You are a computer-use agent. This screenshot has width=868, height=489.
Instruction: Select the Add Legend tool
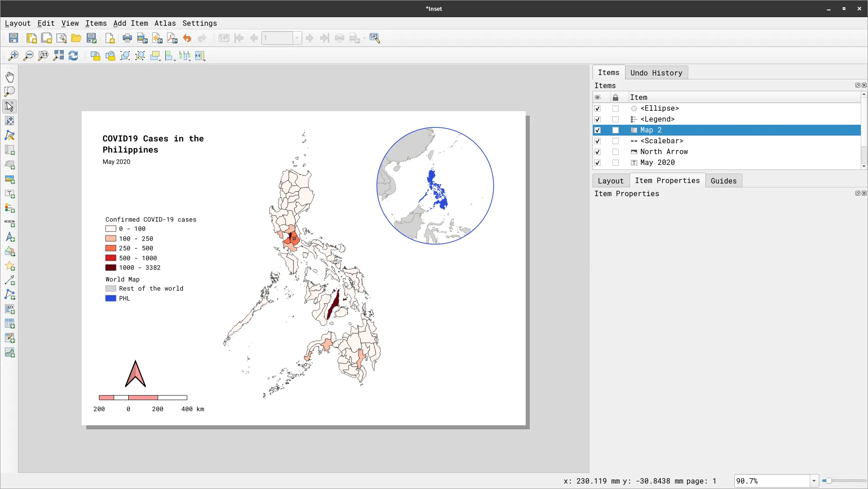click(9, 208)
